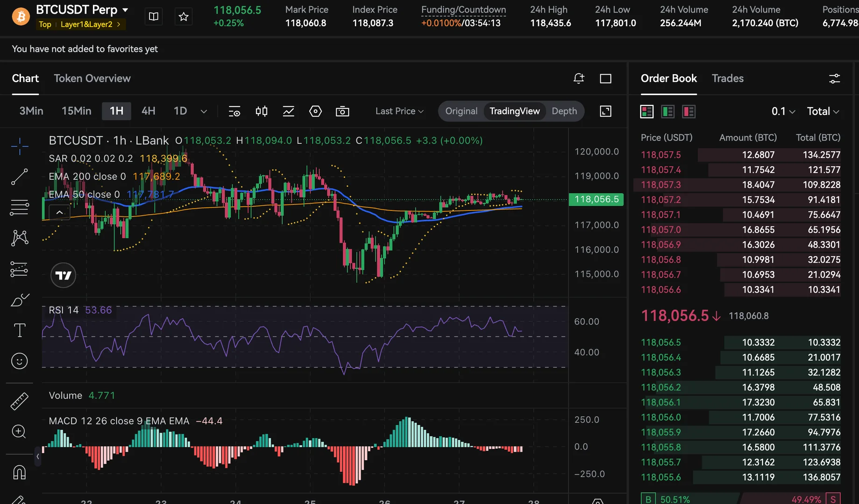Image resolution: width=859 pixels, height=504 pixels.
Task: Switch chart to Original mode
Action: click(461, 111)
